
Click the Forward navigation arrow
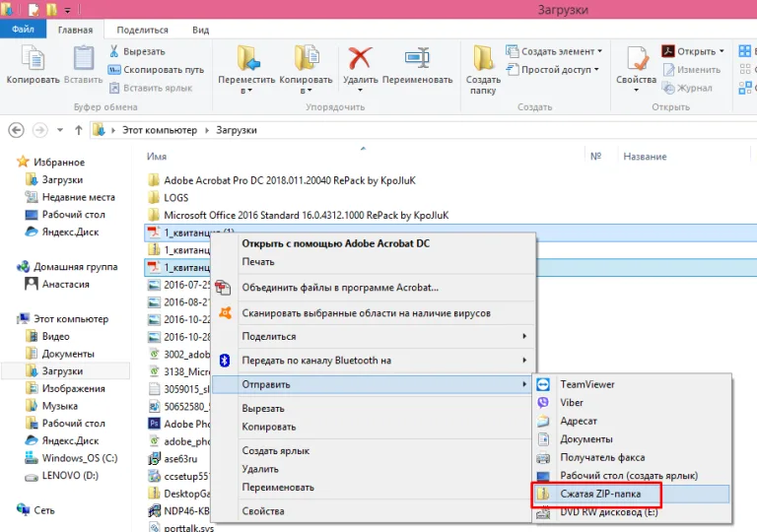point(40,130)
